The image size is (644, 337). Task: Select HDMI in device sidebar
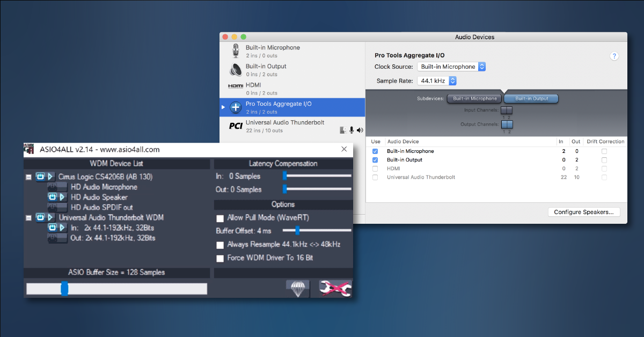pyautogui.click(x=292, y=89)
